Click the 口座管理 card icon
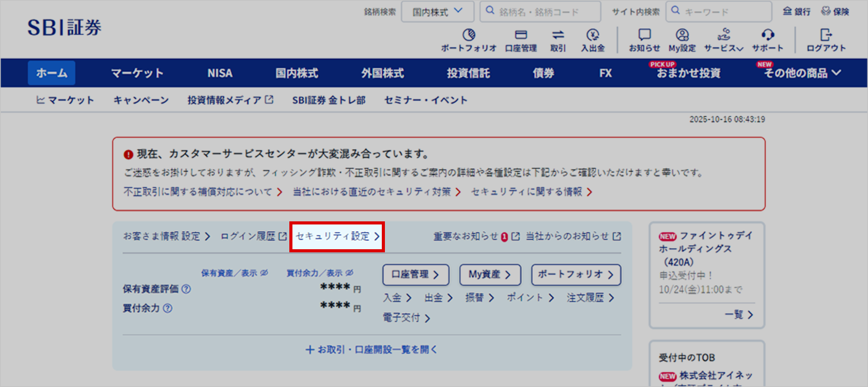The width and height of the screenshot is (868, 387). 521,35
